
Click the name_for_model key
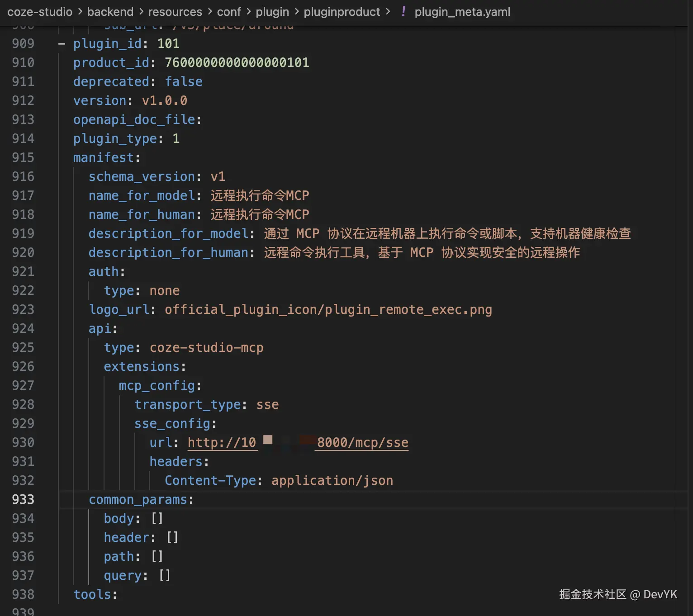[142, 195]
